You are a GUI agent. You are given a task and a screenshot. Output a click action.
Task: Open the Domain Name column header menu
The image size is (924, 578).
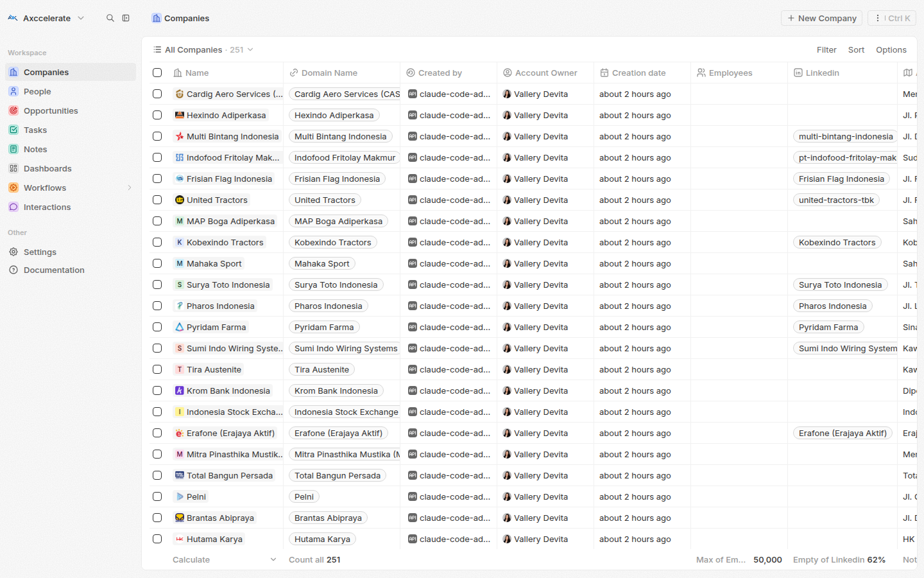341,73
